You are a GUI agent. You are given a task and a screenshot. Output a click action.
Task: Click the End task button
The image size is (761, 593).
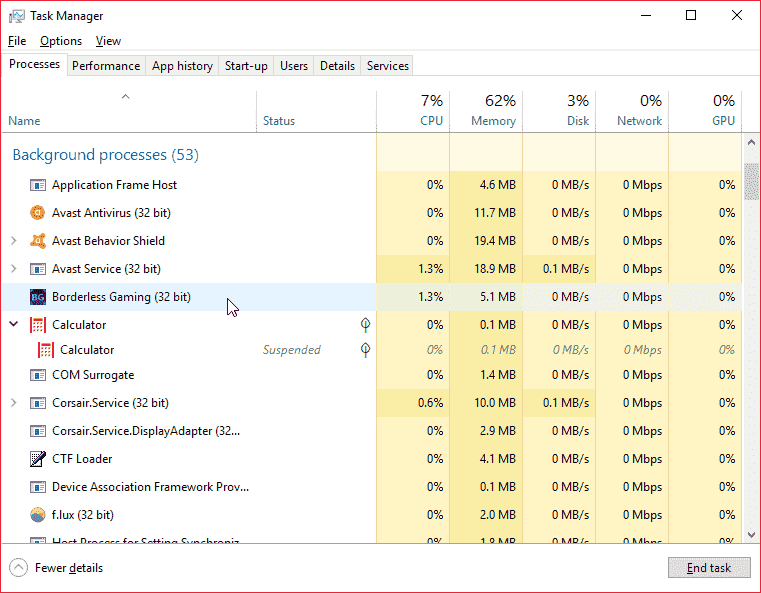709,568
